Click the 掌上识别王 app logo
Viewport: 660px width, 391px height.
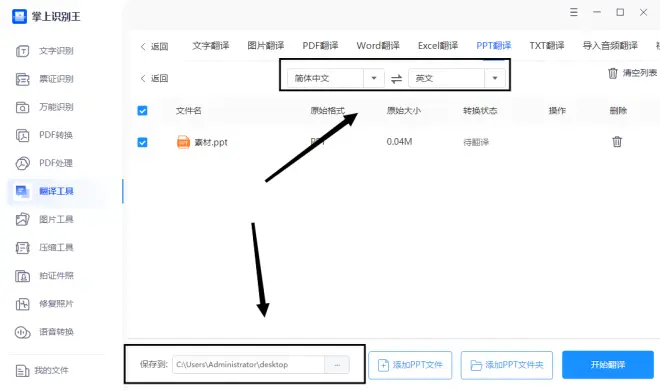coord(19,17)
